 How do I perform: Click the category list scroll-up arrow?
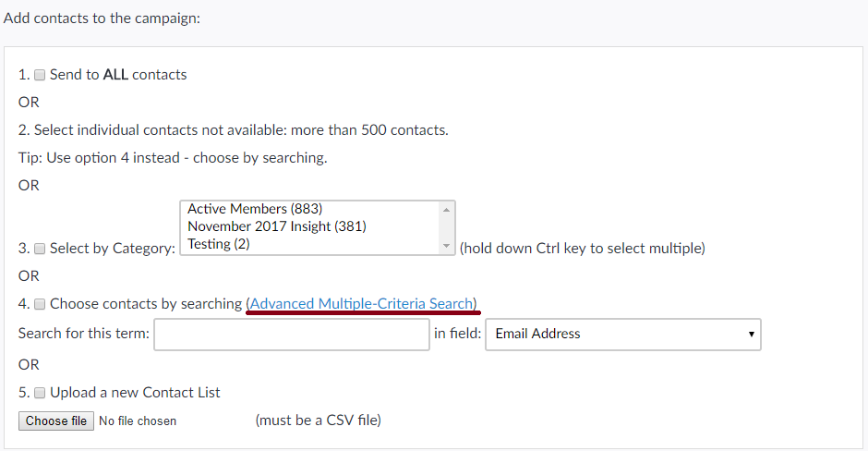tap(447, 209)
